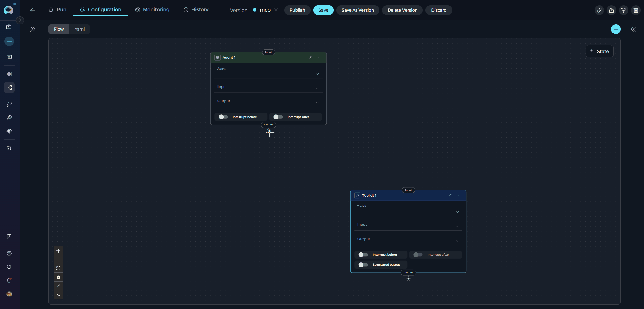This screenshot has height=309, width=644.
Task: Click the Toolkit 1 Output connector handle
Action: click(x=408, y=273)
